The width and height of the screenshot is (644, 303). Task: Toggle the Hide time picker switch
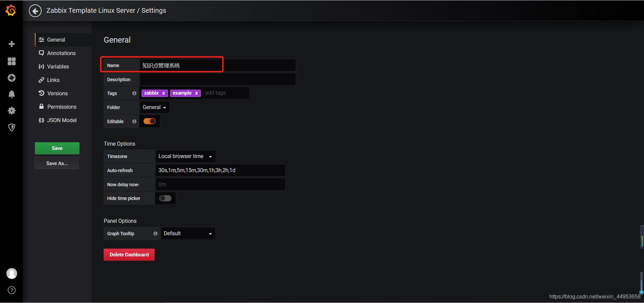pos(165,198)
